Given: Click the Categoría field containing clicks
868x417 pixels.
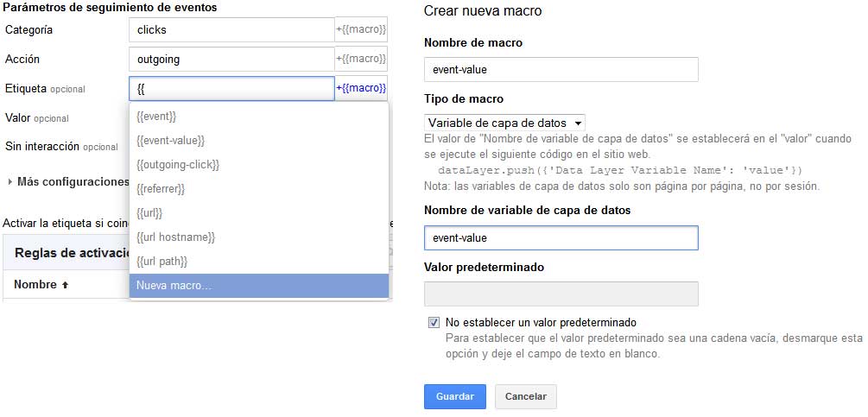Looking at the screenshot, I should (231, 30).
